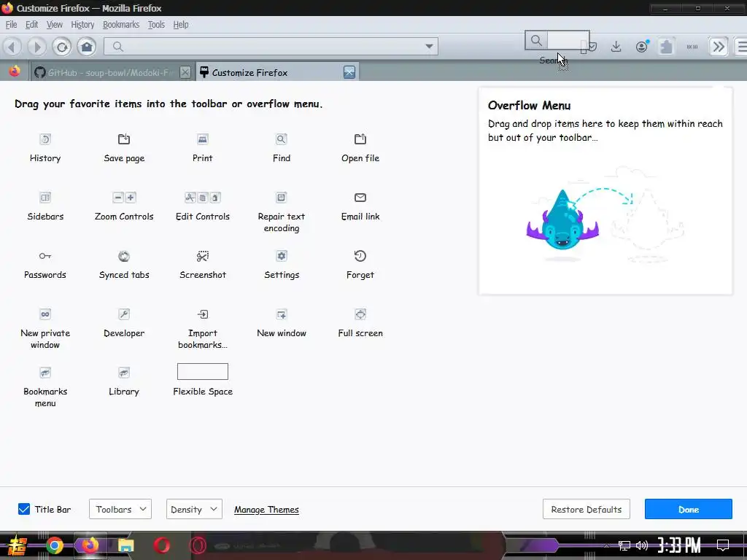The height and width of the screenshot is (560, 747).
Task: Pick the Passwords key icon
Action: coord(45,256)
